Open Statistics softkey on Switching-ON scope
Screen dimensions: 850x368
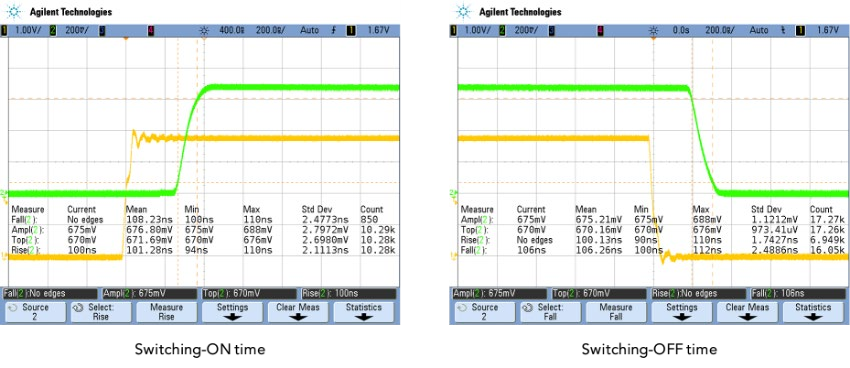tap(363, 312)
